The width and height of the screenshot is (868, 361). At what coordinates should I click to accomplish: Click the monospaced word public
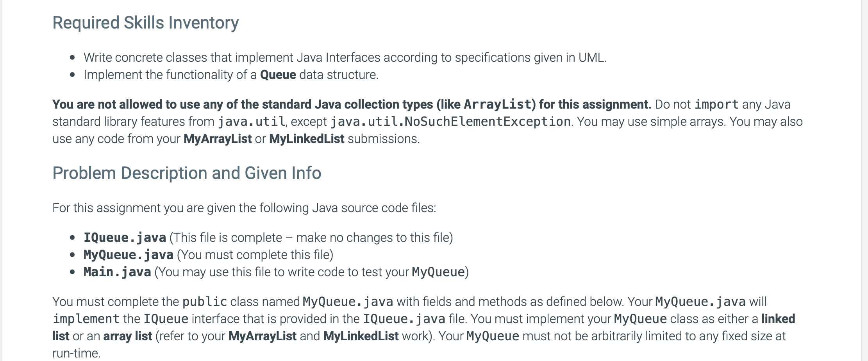(x=205, y=302)
